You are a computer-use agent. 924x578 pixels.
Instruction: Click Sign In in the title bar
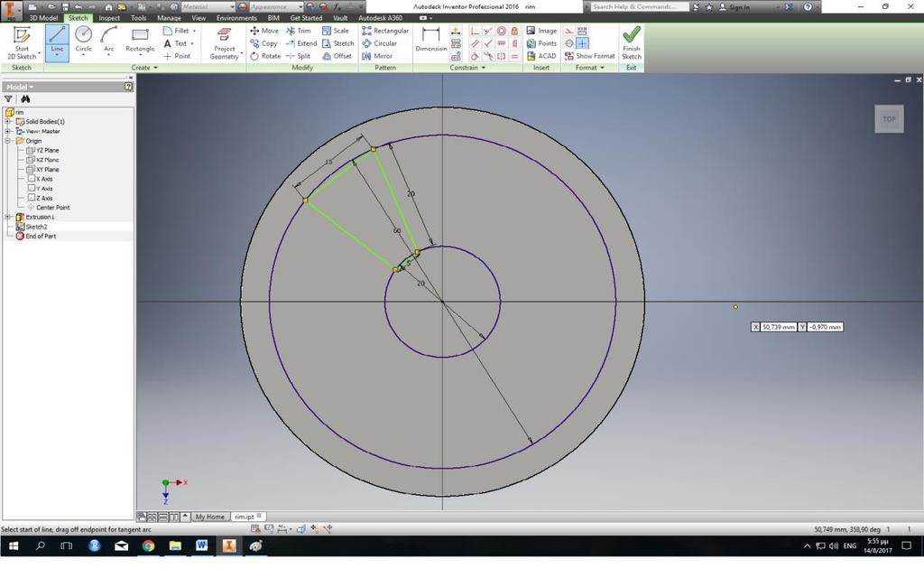click(x=735, y=7)
